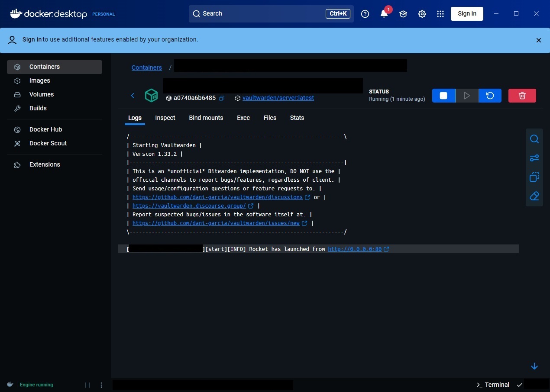Pause the Docker engine

87,385
